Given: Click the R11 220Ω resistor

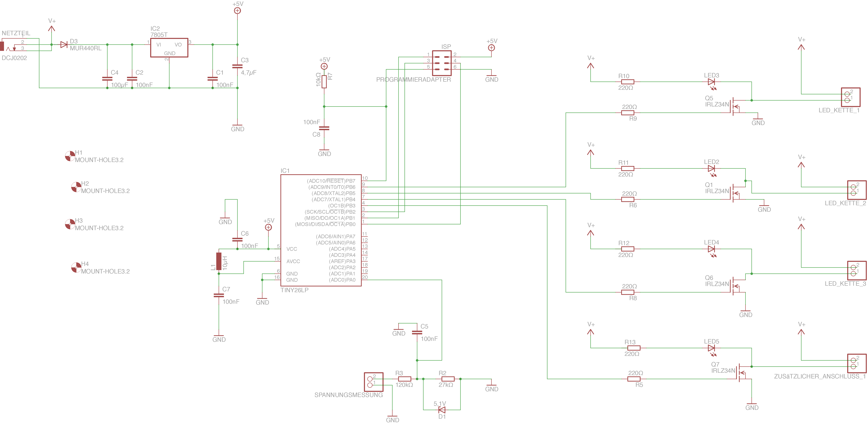Looking at the screenshot, I should click(627, 168).
